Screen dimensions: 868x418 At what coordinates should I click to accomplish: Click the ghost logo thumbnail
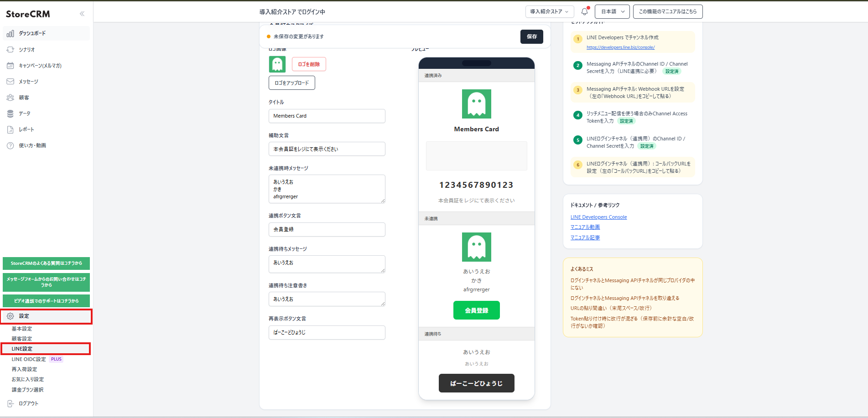[277, 64]
